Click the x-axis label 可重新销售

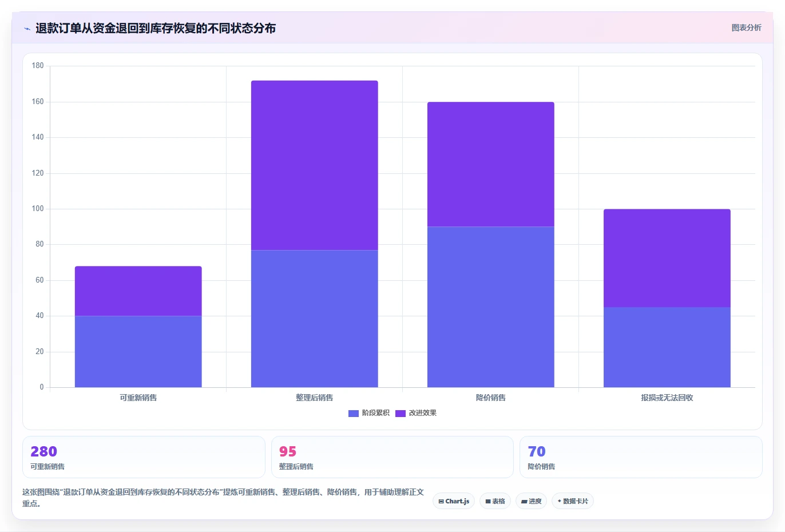click(138, 398)
